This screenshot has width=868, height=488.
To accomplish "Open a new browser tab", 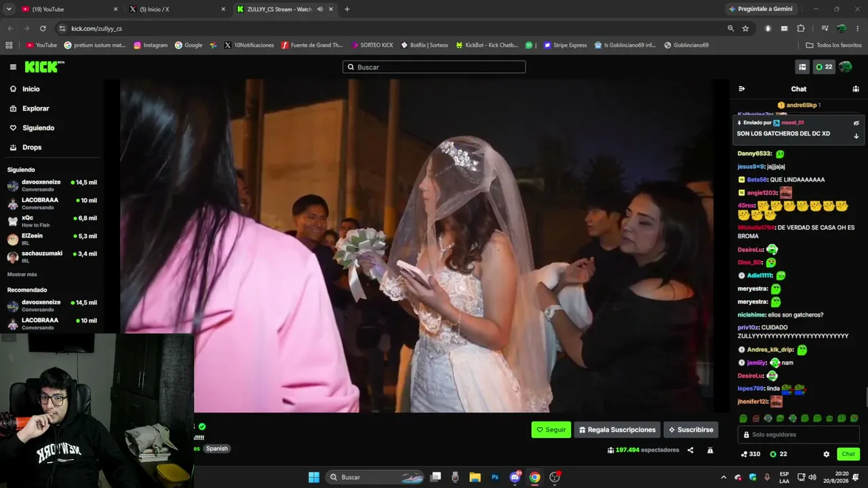I will click(x=347, y=9).
